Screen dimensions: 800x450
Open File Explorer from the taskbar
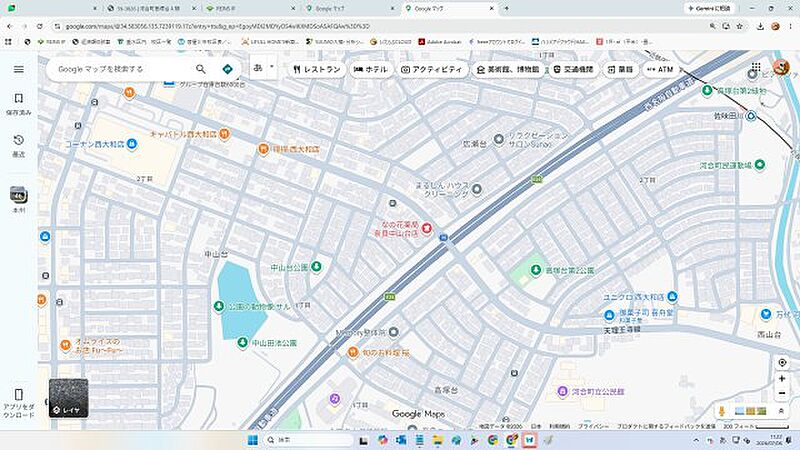(437, 440)
